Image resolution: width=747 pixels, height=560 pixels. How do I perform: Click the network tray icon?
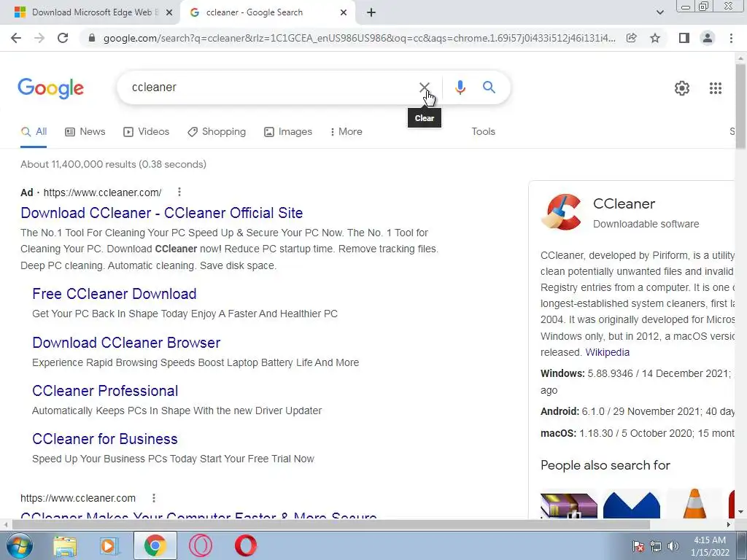click(x=656, y=546)
